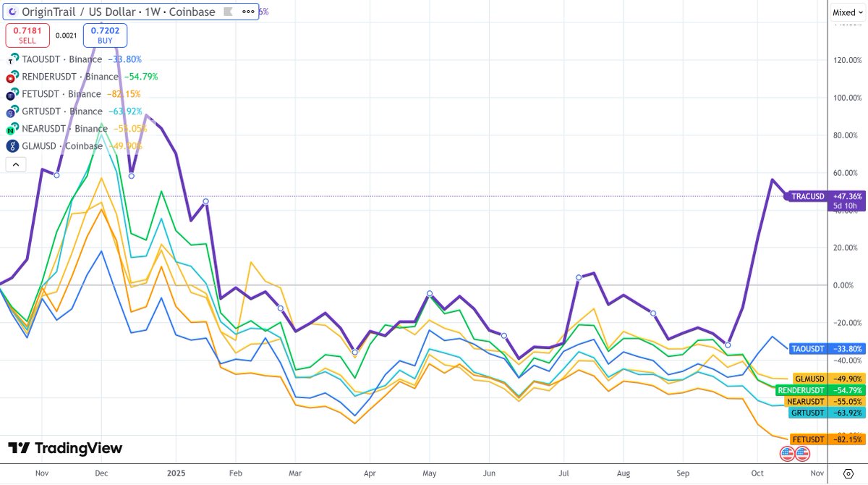The width and height of the screenshot is (868, 485).
Task: Click the GRTUSDT coin icon in the legend
Action: point(12,111)
